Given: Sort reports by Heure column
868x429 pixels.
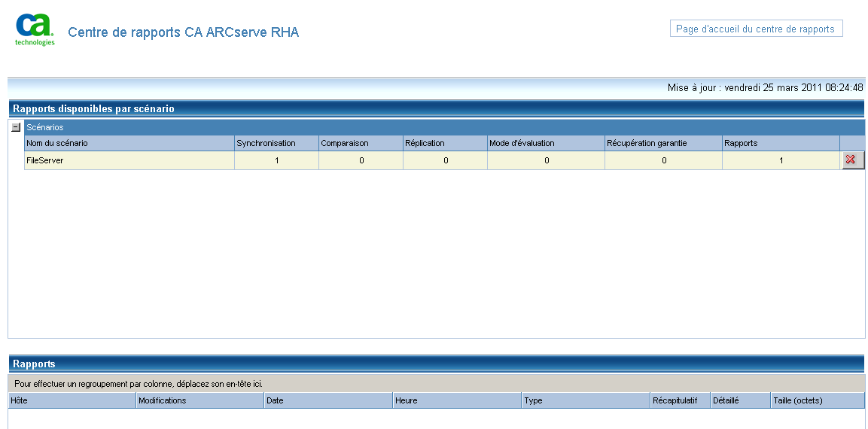Looking at the screenshot, I should 457,400.
